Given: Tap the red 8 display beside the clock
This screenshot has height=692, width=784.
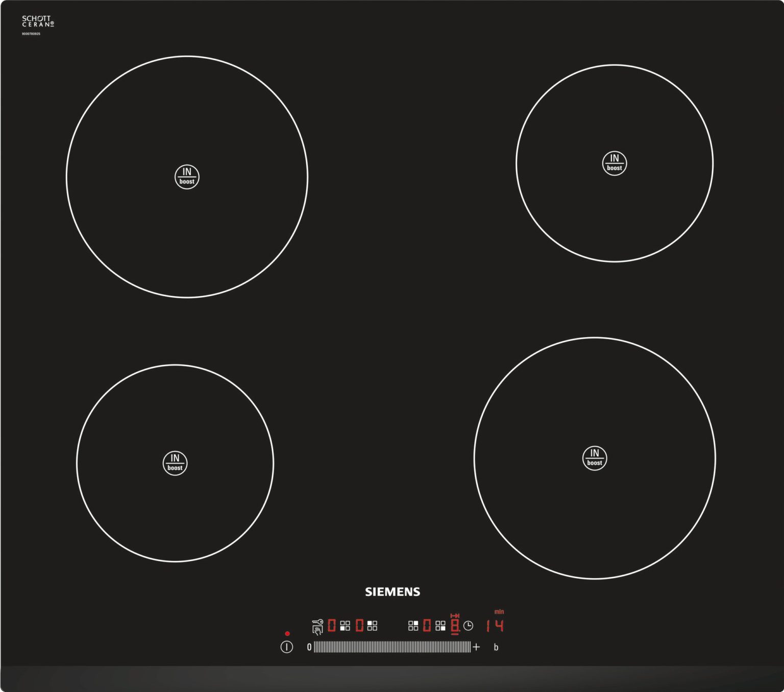Looking at the screenshot, I should click(x=455, y=626).
